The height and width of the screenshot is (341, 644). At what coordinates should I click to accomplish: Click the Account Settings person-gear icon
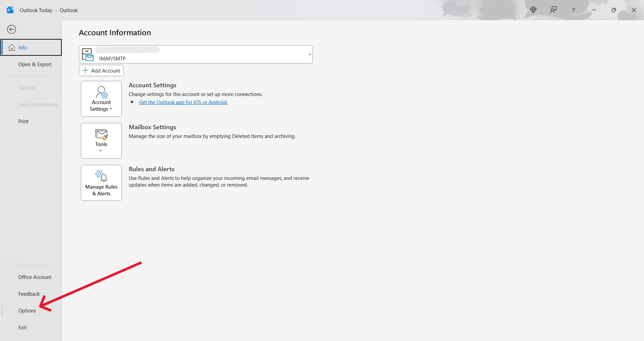click(x=102, y=92)
